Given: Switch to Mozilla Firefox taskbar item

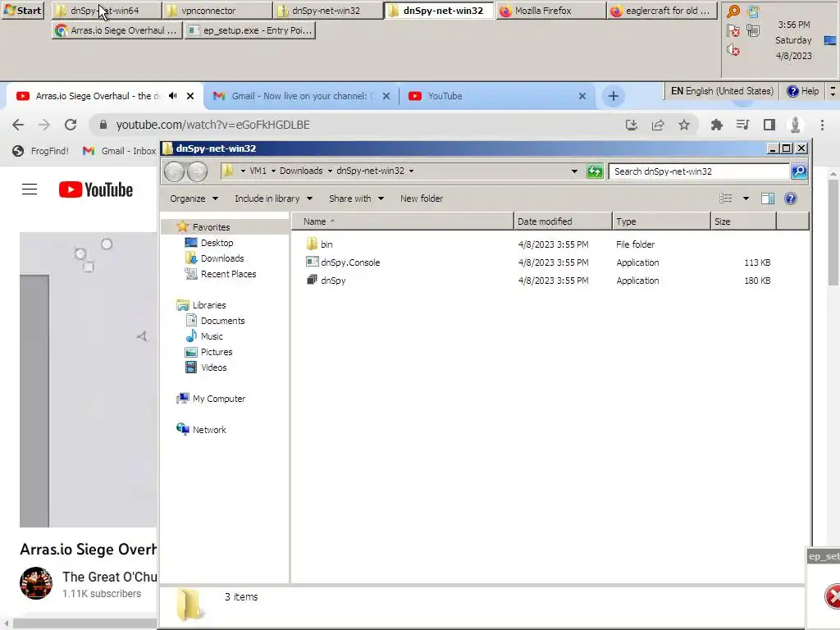Looking at the screenshot, I should click(550, 10).
